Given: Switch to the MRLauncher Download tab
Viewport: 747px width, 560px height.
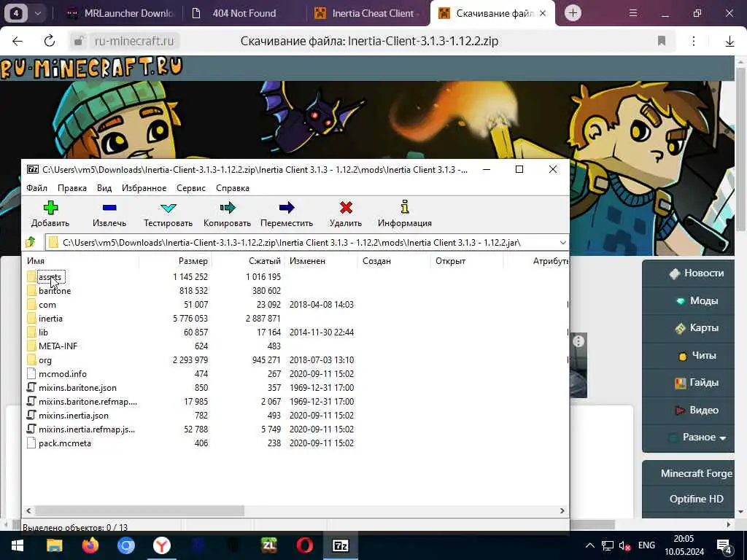Looking at the screenshot, I should [120, 13].
